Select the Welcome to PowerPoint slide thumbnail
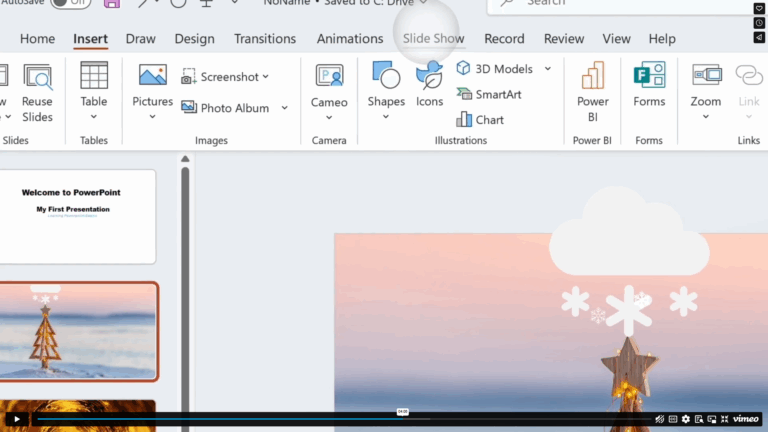This screenshot has height=432, width=768. tap(77, 217)
